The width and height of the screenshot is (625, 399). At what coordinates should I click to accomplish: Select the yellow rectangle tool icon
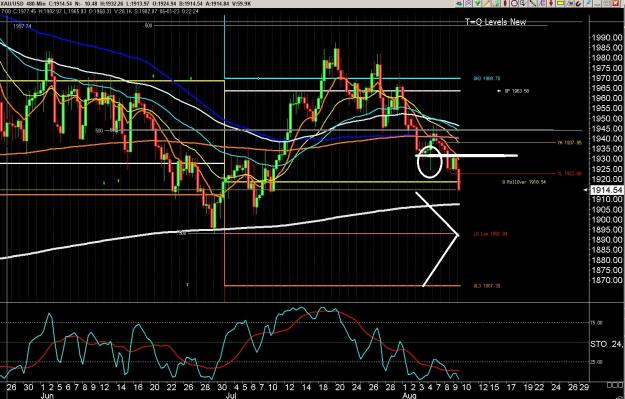pyautogui.click(x=560, y=4)
